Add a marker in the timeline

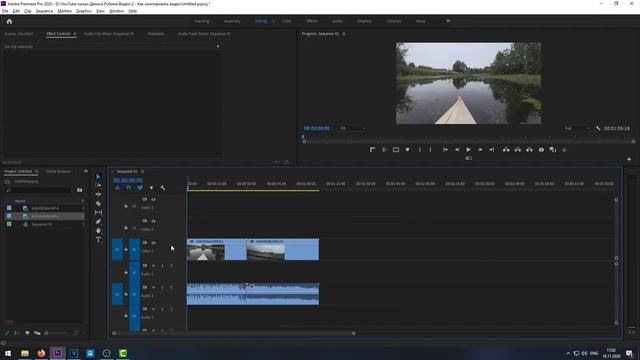(x=151, y=188)
